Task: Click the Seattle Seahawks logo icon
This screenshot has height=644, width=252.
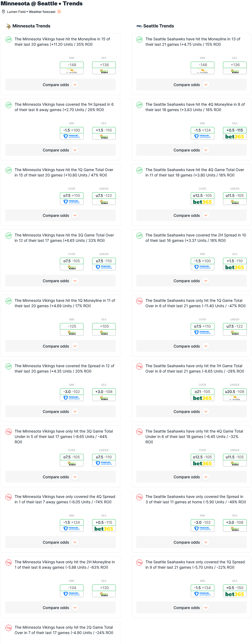Action: coord(139,26)
